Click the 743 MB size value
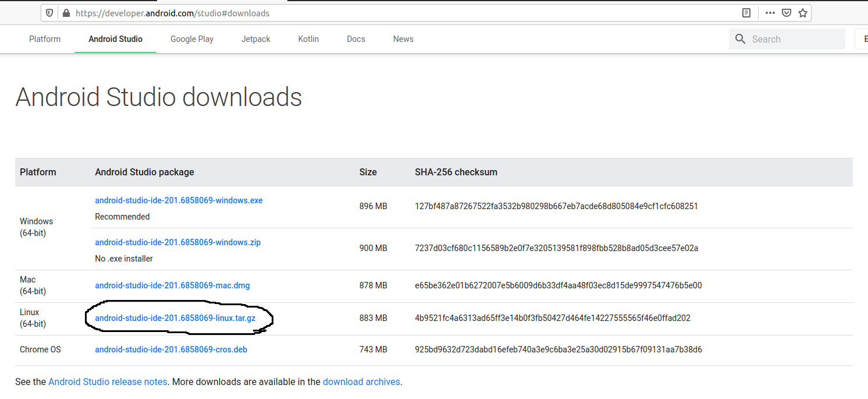Image resolution: width=868 pixels, height=399 pixels. click(x=373, y=349)
